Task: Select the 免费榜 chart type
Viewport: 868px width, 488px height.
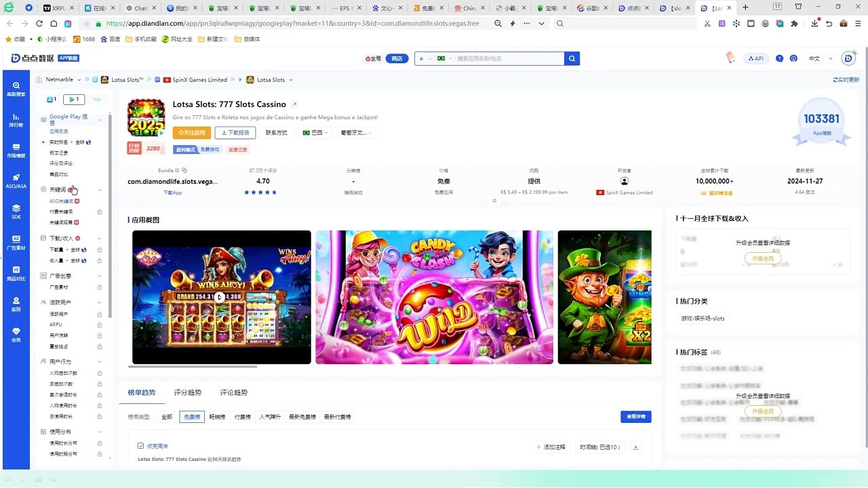Action: click(192, 417)
